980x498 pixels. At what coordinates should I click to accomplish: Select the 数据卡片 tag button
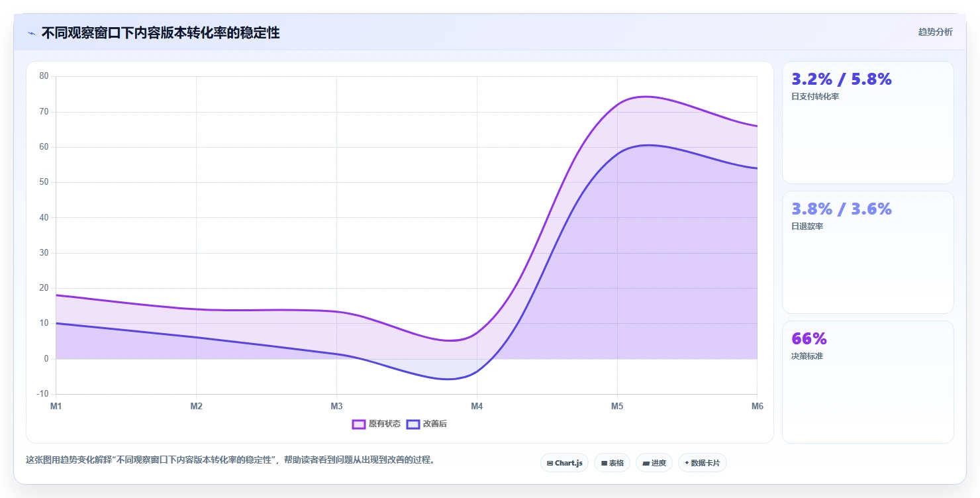coord(702,463)
